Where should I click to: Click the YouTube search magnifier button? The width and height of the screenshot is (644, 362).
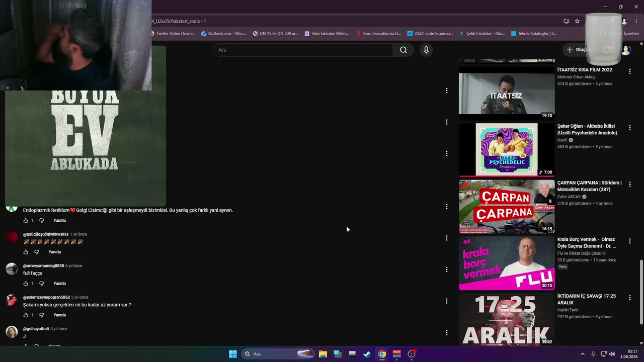pyautogui.click(x=404, y=50)
